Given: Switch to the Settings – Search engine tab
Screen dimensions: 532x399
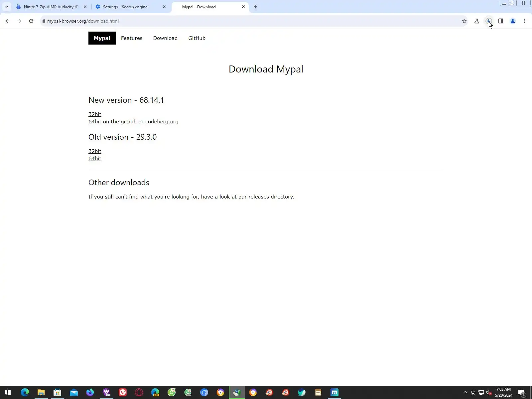Looking at the screenshot, I should point(130,7).
